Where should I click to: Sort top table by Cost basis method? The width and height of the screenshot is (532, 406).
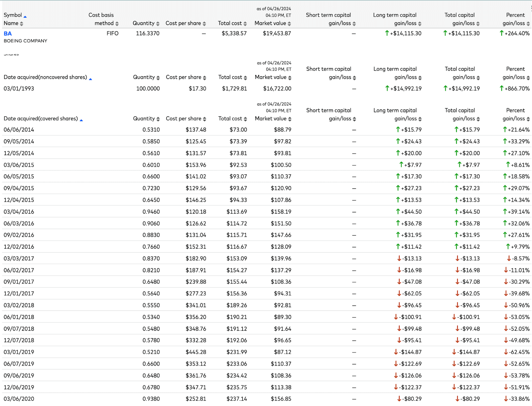tap(117, 24)
